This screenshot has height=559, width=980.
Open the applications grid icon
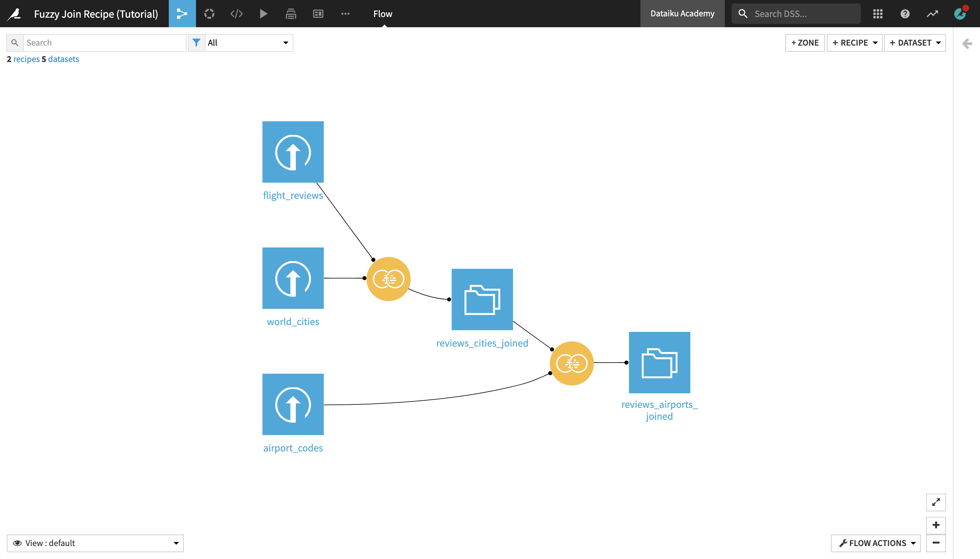(x=878, y=14)
